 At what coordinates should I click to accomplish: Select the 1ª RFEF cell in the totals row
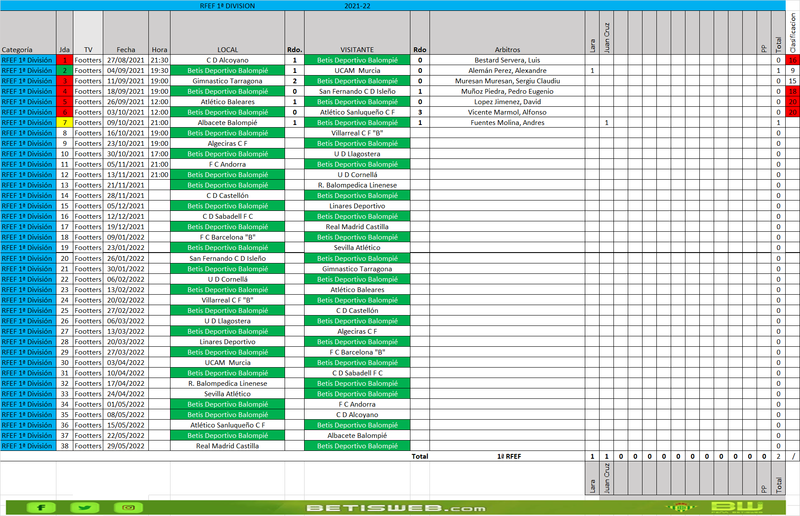[507, 456]
